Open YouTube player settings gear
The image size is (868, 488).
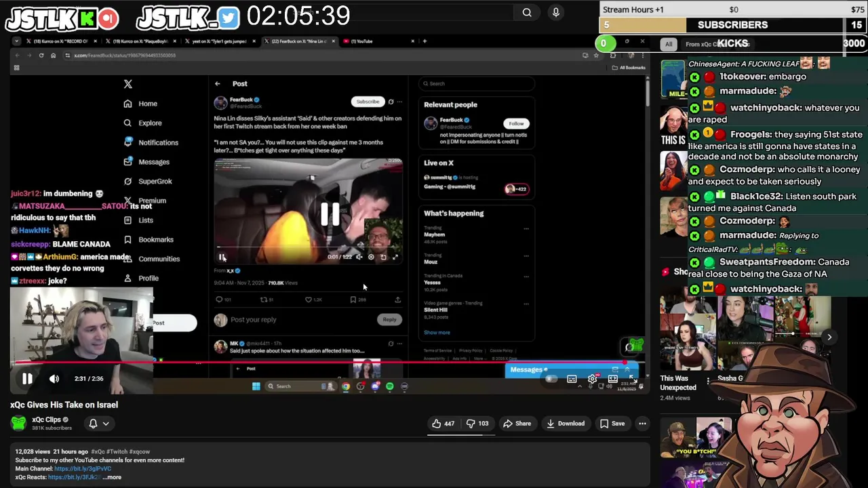592,379
